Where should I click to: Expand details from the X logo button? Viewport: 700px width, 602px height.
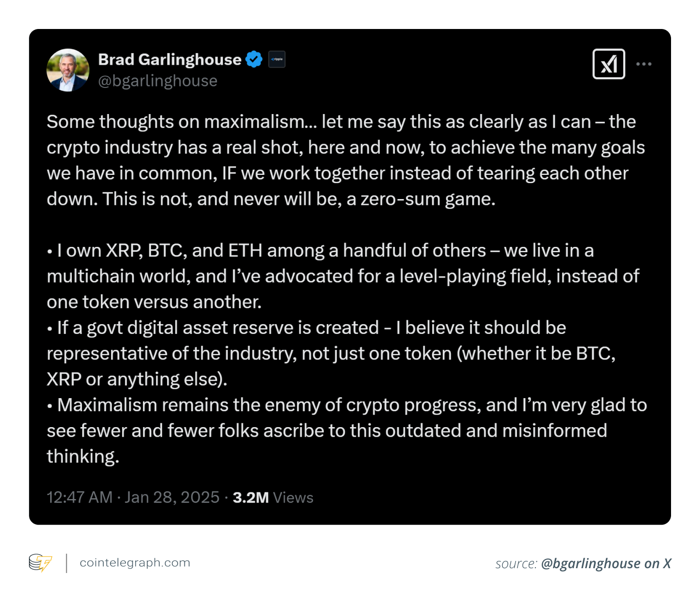[x=609, y=63]
